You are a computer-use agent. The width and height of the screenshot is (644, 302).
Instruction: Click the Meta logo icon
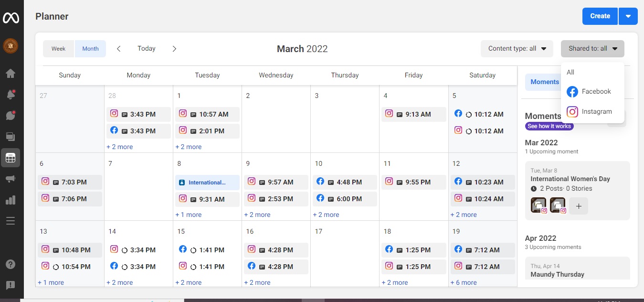point(11,18)
